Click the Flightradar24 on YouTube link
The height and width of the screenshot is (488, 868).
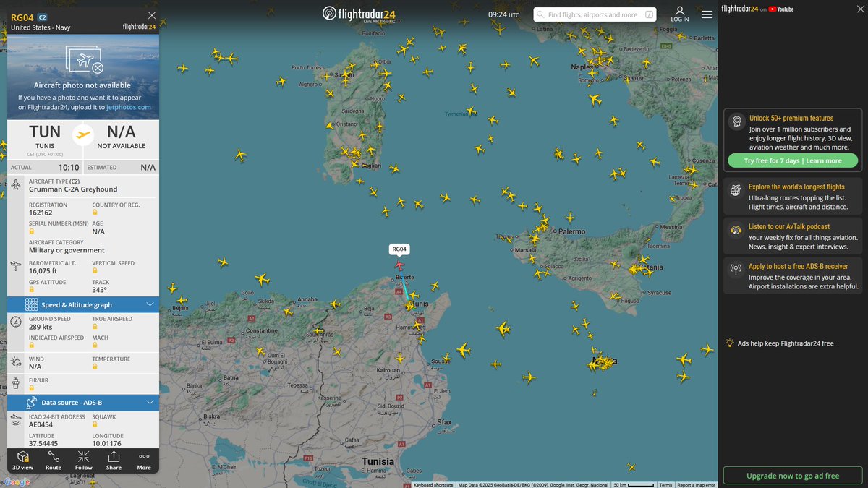[x=757, y=9]
